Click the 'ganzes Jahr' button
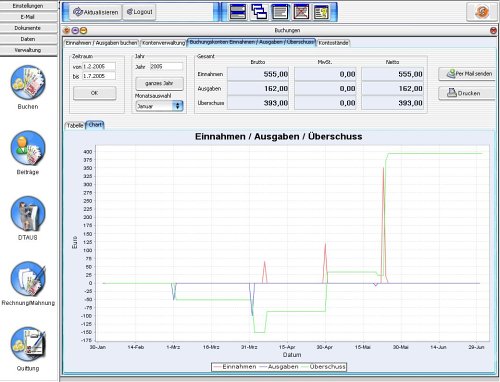500x382 pixels. 159,83
